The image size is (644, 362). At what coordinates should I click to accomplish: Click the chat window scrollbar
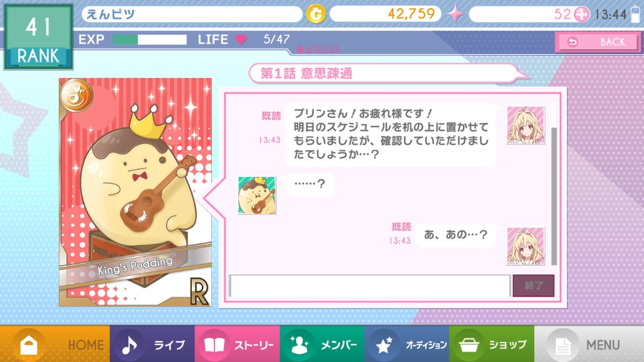553,196
